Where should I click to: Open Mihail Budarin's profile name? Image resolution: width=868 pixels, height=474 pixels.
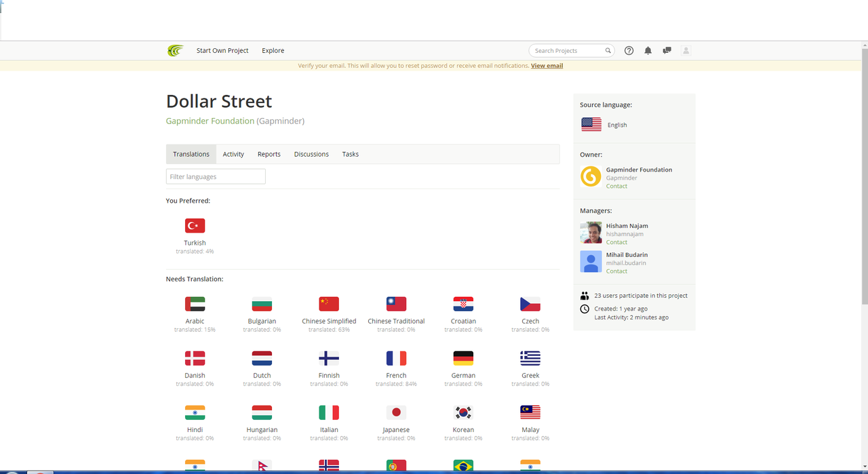[627, 255]
